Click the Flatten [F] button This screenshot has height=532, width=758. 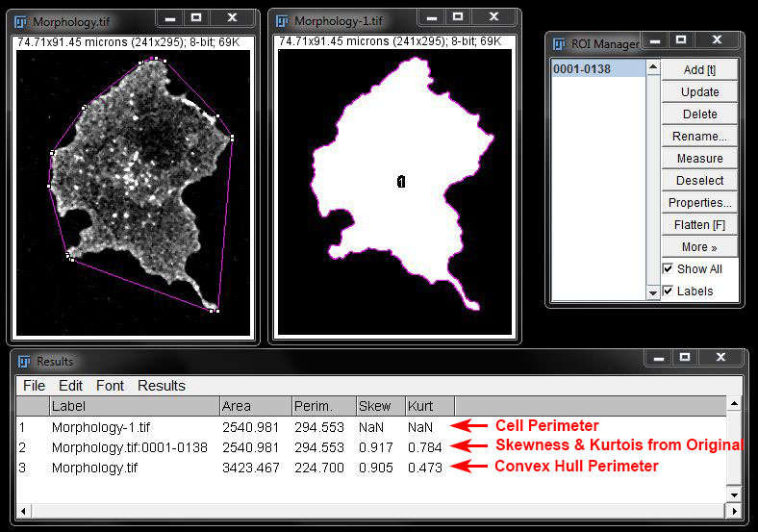(x=699, y=225)
